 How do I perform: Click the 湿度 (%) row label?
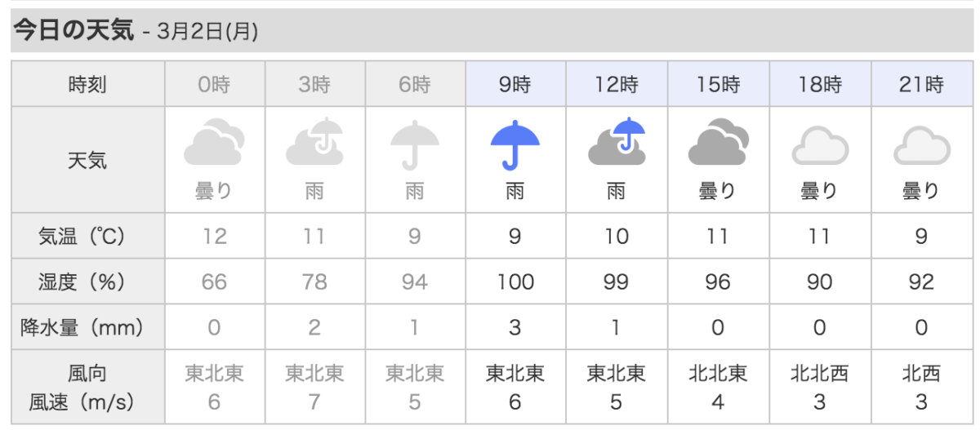point(82,282)
